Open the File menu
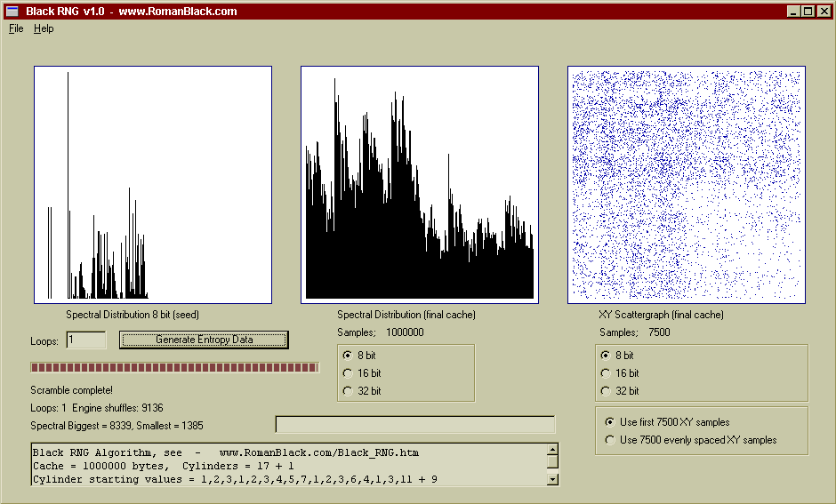Image resolution: width=836 pixels, height=504 pixels. coord(16,28)
